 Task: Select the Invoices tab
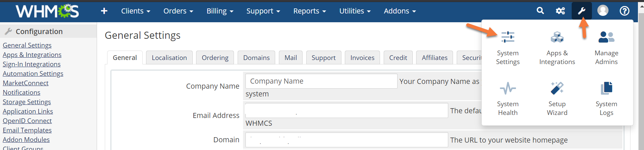[x=362, y=58]
